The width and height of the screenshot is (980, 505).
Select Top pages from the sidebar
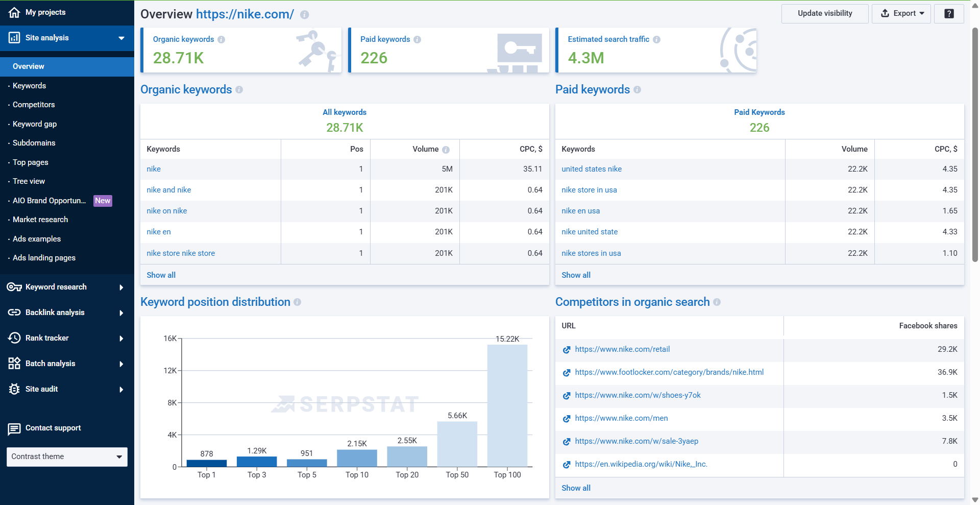pyautogui.click(x=31, y=162)
